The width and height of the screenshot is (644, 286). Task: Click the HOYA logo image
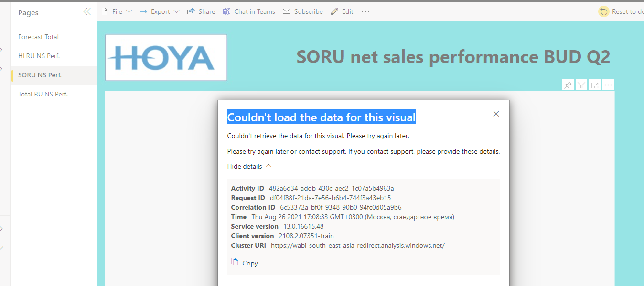166,57
